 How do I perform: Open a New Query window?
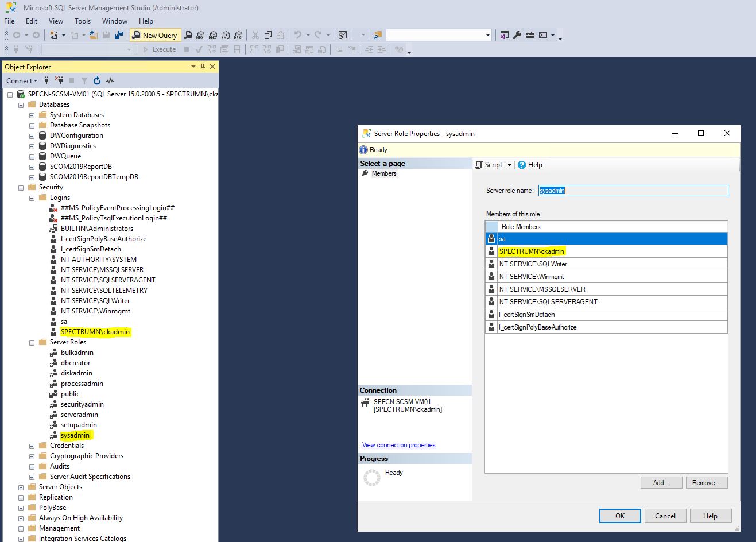point(155,35)
